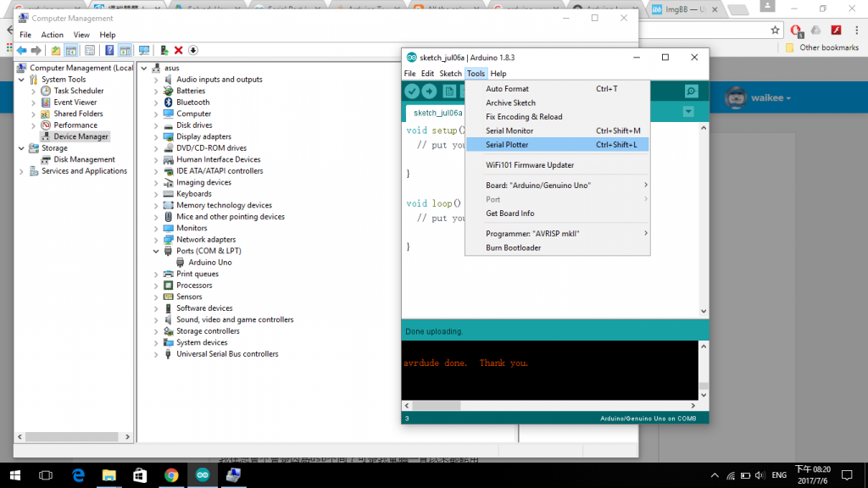Click the Up one level folder icon
Image resolution: width=868 pixels, height=488 pixels.
(x=55, y=50)
